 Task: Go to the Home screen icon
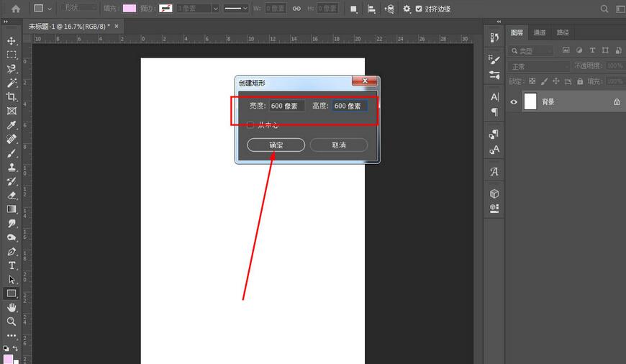pos(16,9)
